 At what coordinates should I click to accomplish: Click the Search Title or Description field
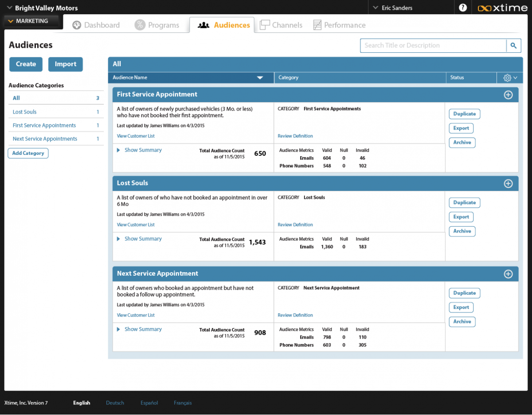[433, 46]
